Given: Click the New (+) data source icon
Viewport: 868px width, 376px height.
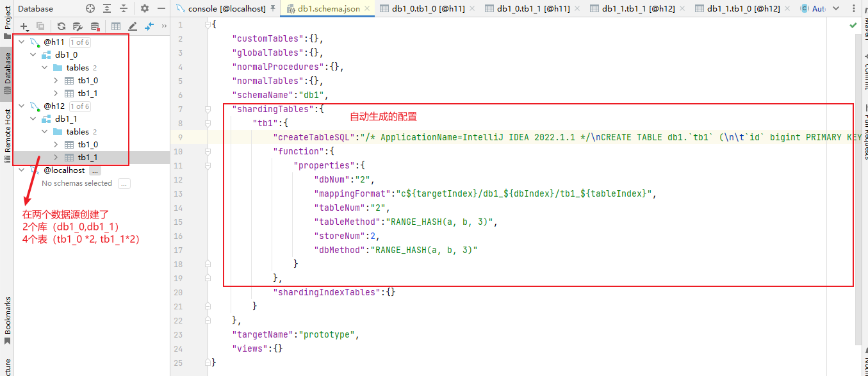Looking at the screenshot, I should coord(24,26).
